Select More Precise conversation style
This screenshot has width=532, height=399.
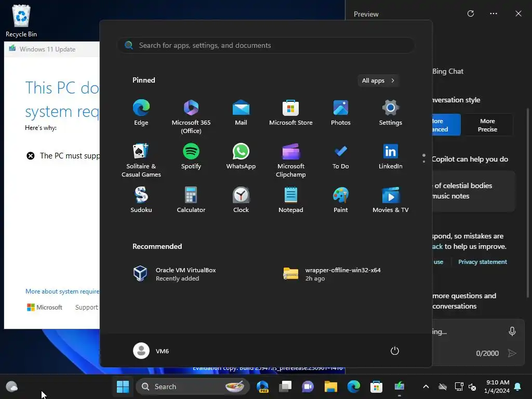point(487,125)
